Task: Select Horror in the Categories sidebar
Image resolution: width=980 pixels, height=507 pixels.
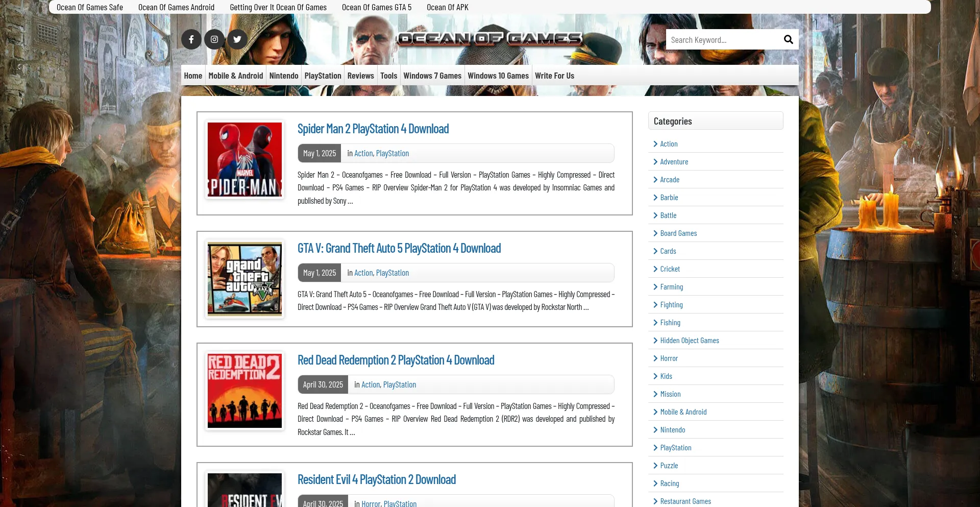Action: 669,358
